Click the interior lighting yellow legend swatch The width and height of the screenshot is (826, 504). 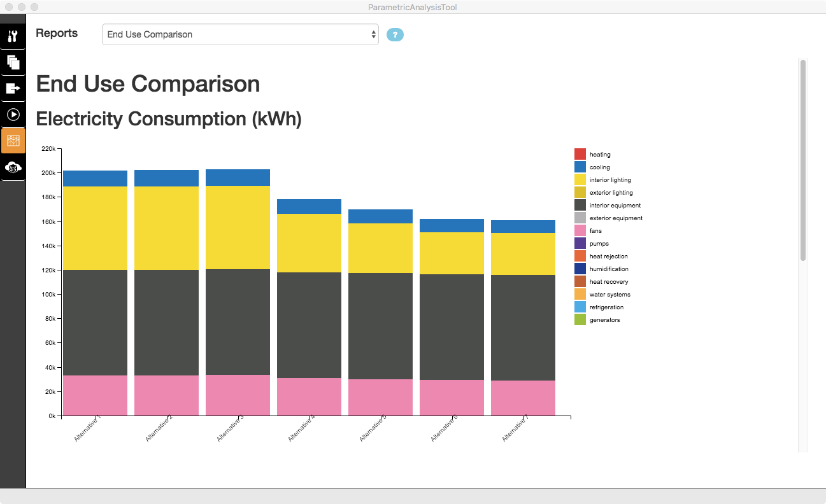pyautogui.click(x=580, y=180)
